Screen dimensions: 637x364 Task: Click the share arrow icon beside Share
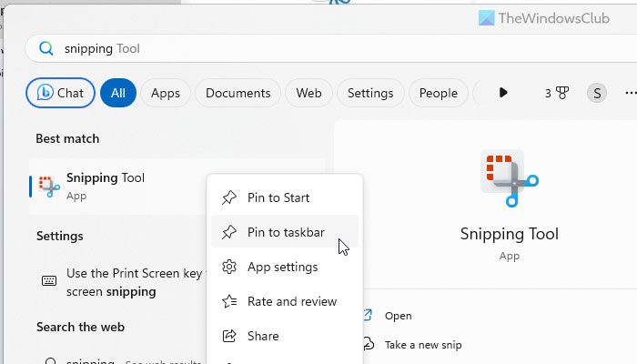(x=229, y=336)
